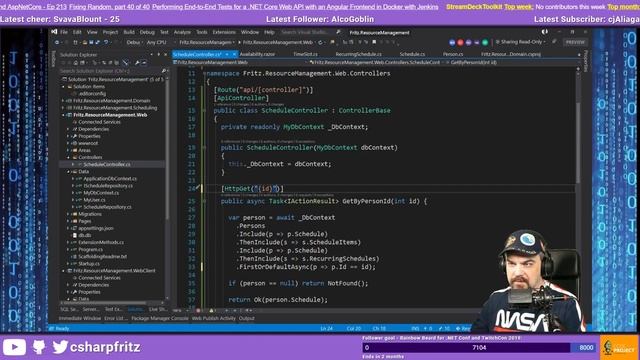Expand the wwwroot folder
Viewport: 640px width, 360px height.
(x=68, y=143)
